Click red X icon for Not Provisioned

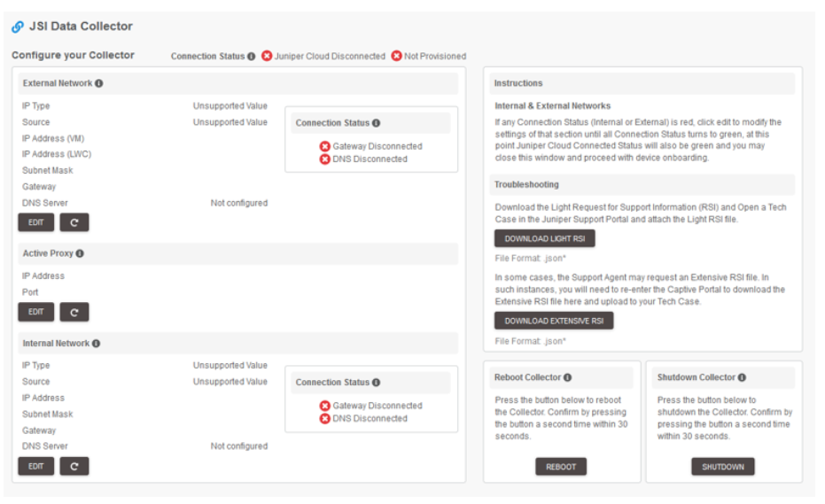point(396,56)
